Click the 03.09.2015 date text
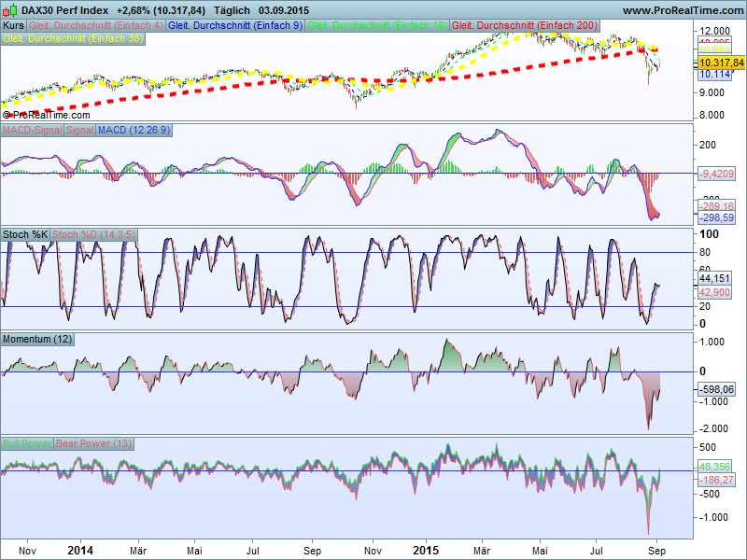This screenshot has width=747, height=560. coord(284,10)
